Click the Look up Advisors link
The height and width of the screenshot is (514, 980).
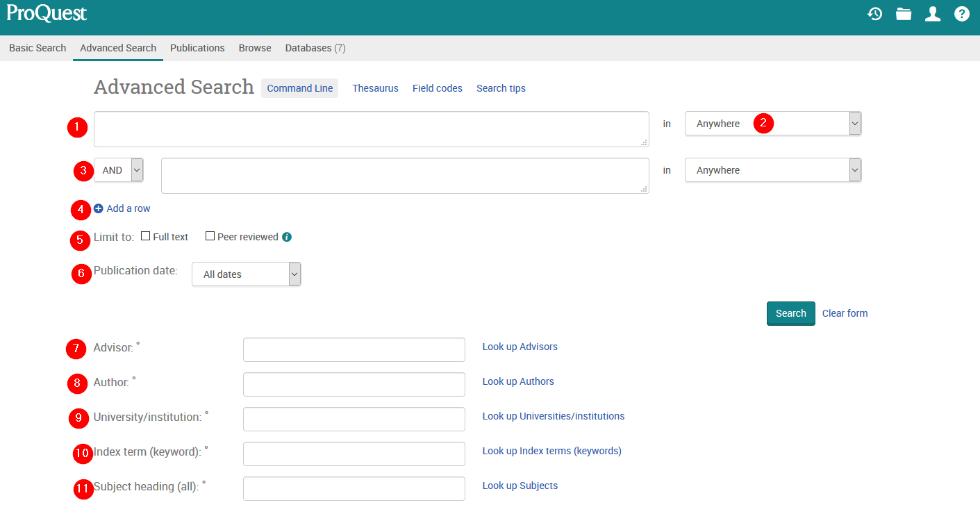pyautogui.click(x=520, y=347)
